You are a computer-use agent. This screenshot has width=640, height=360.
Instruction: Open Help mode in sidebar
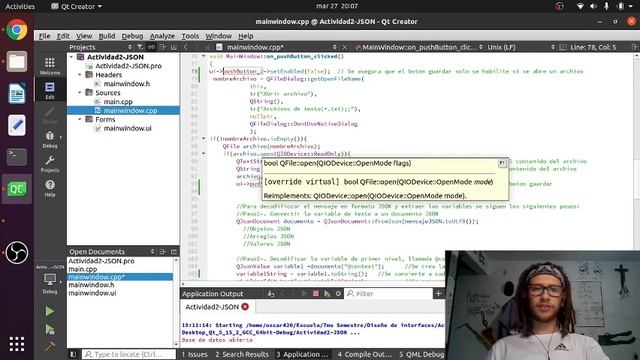[x=50, y=188]
